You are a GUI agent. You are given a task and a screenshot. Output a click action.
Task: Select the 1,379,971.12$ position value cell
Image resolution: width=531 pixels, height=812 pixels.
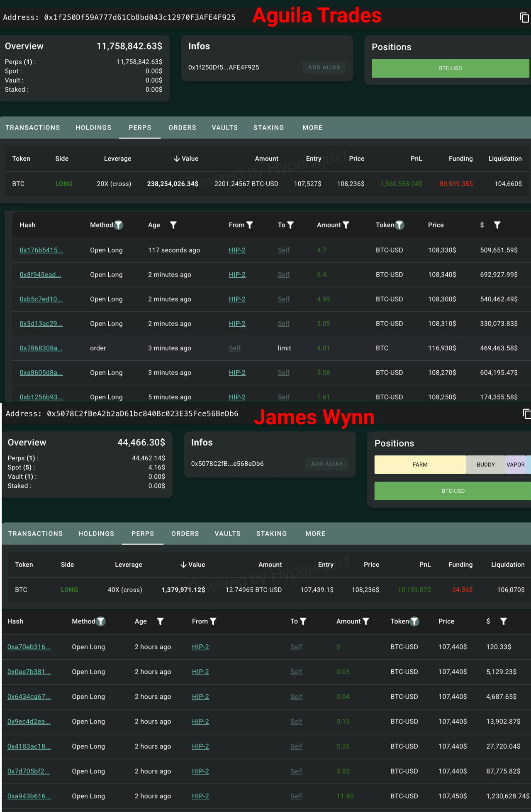[x=183, y=589]
